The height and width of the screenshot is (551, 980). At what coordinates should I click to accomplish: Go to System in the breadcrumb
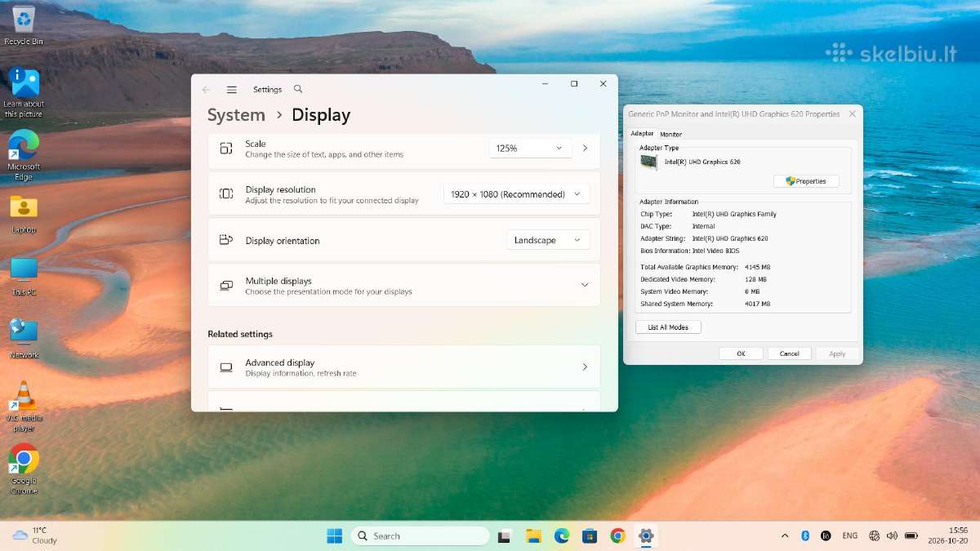coord(236,115)
